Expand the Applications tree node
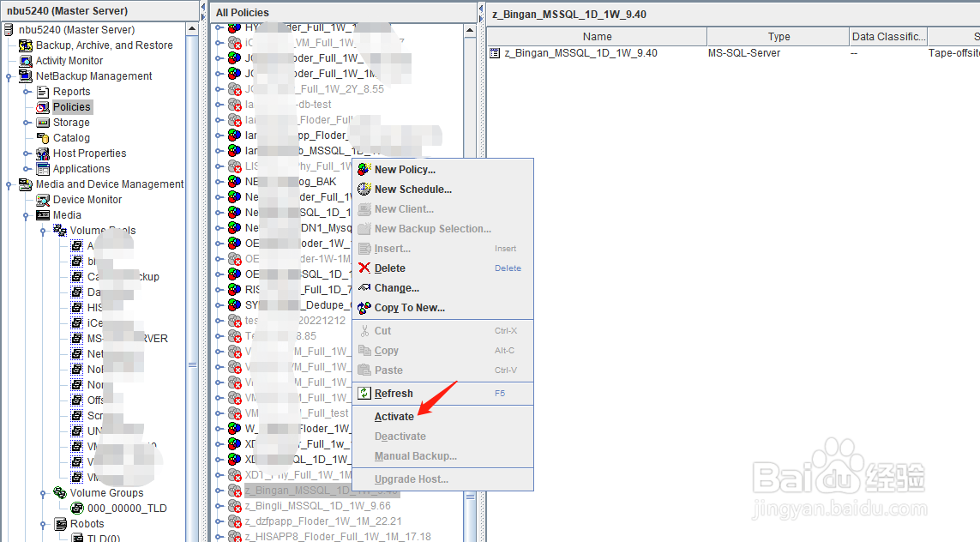The height and width of the screenshot is (542, 980). tap(27, 169)
